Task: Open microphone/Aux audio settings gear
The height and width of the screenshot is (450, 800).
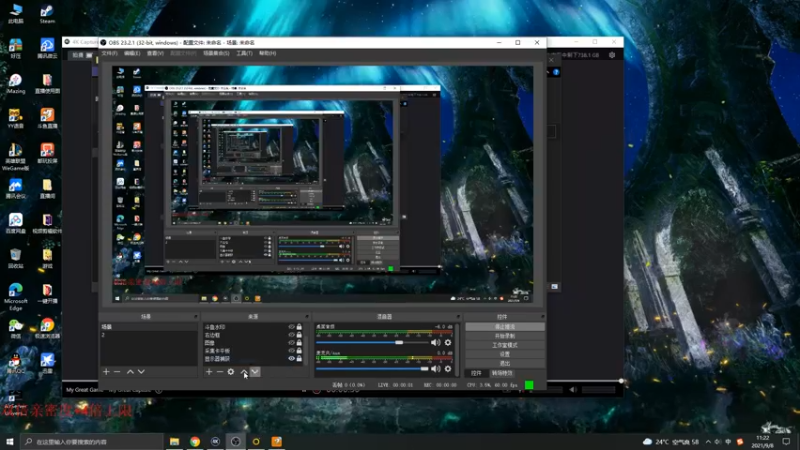Action: pos(448,369)
